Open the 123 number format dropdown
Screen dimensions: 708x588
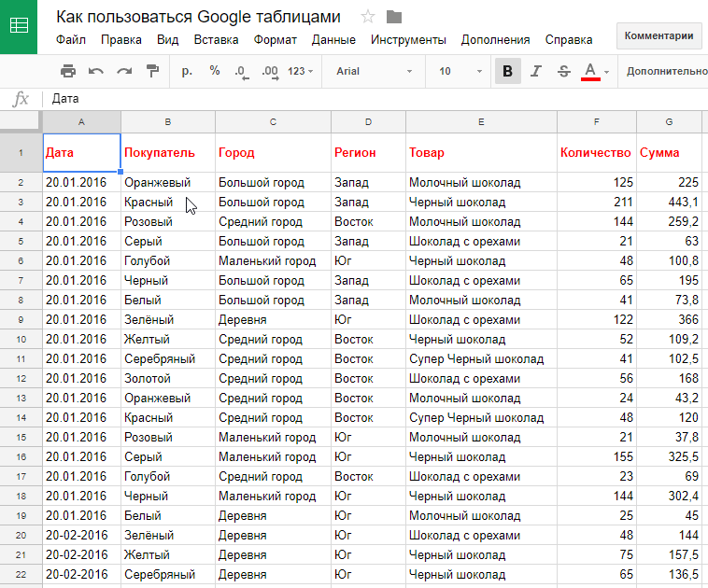[301, 71]
